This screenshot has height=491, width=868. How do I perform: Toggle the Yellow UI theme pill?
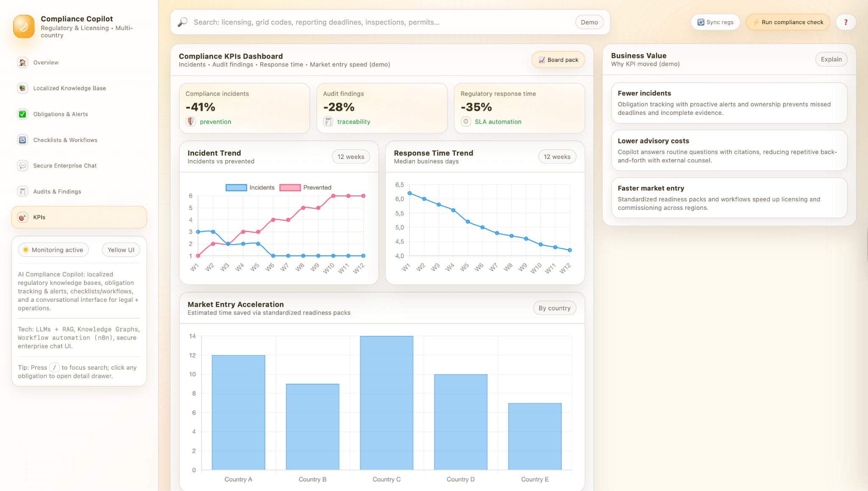tap(121, 250)
